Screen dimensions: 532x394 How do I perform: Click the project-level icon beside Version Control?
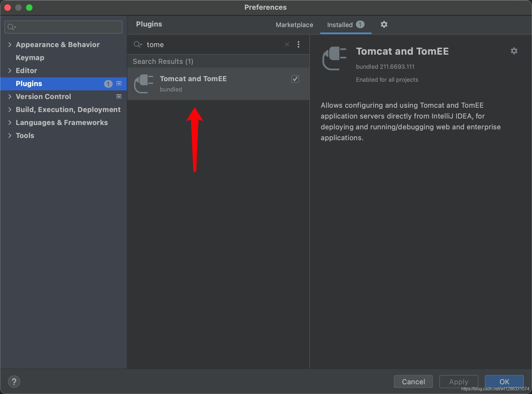point(119,97)
